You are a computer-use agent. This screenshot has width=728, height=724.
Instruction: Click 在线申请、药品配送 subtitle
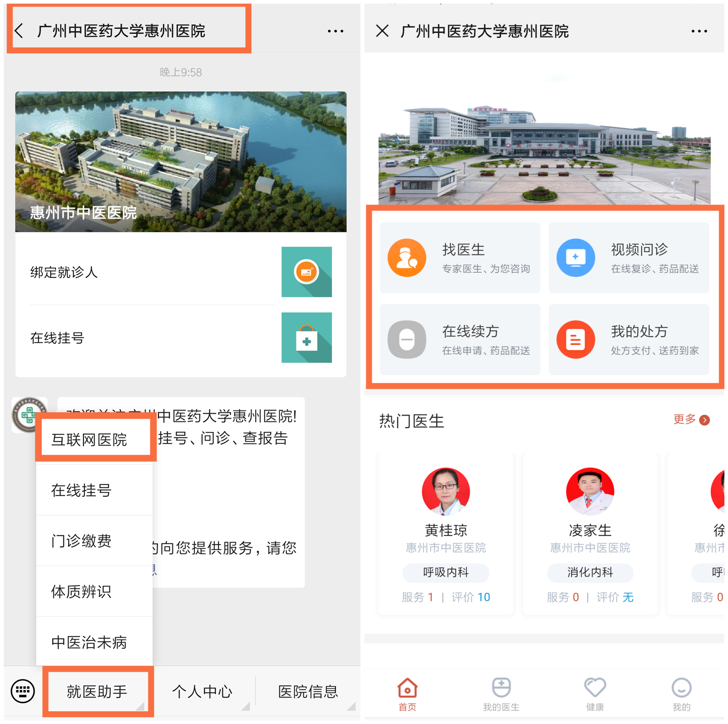(486, 350)
